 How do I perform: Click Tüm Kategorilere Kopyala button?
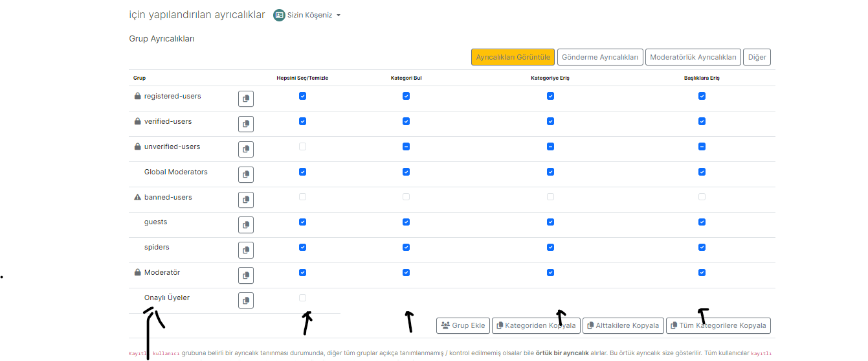[x=718, y=325]
